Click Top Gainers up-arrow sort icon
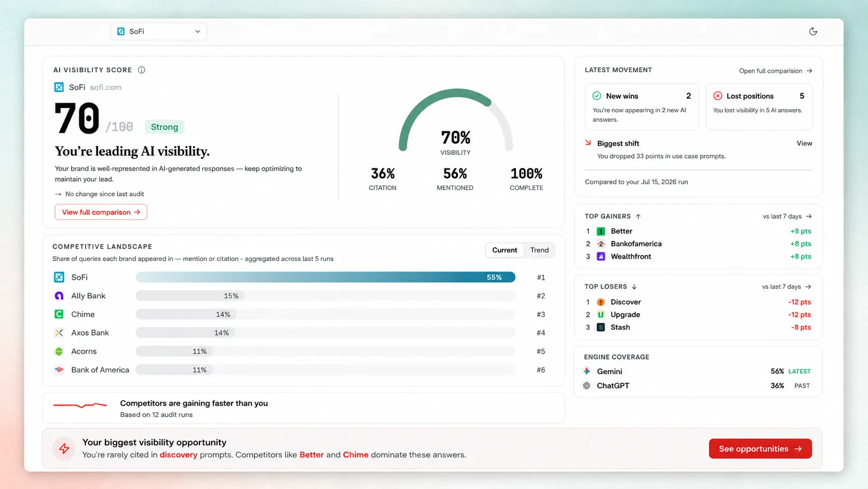The height and width of the screenshot is (489, 868). point(638,216)
